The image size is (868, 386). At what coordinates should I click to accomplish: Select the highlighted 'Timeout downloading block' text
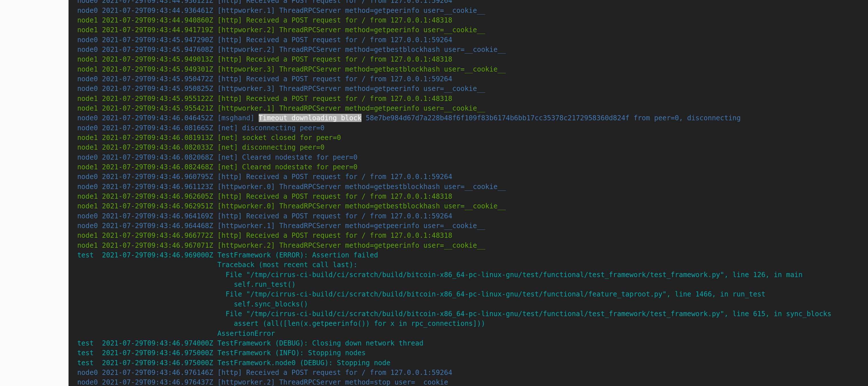[x=309, y=118]
